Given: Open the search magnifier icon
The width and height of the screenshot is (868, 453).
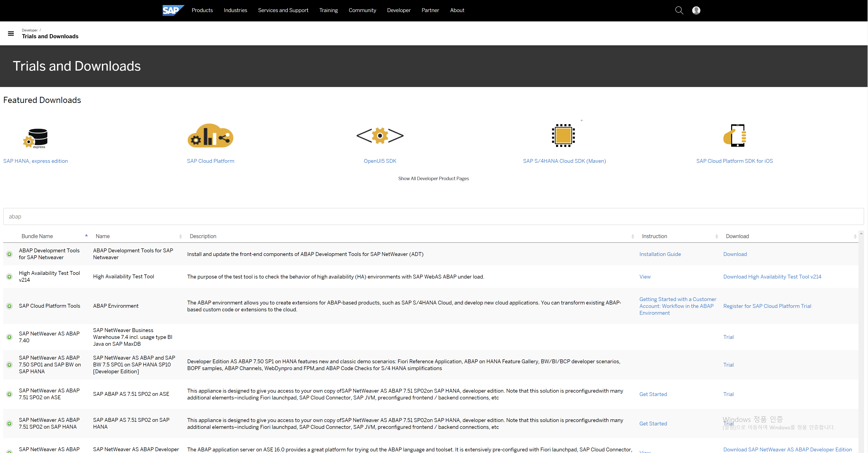Looking at the screenshot, I should coord(679,10).
